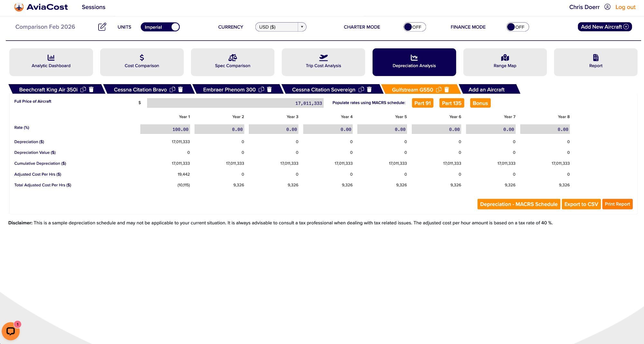The height and width of the screenshot is (344, 644).
Task: Open the Report section
Action: (595, 62)
